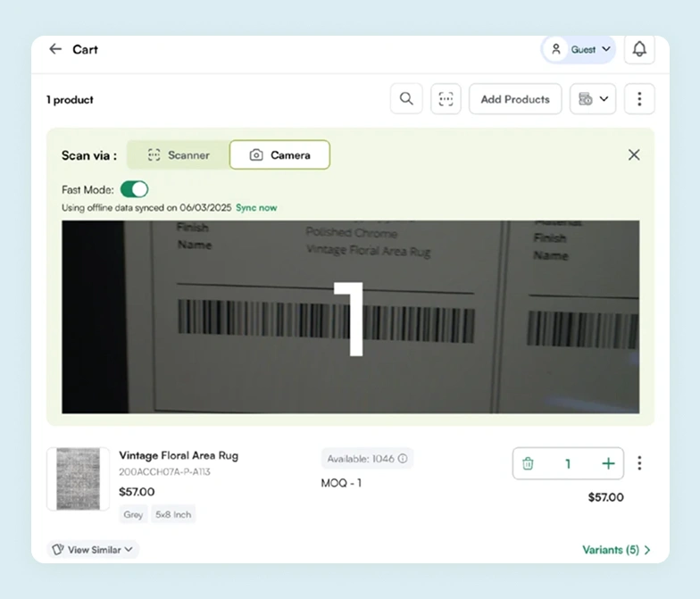Click the SKU 200ACCH07A-P-A113
The image size is (700, 599).
click(x=164, y=471)
